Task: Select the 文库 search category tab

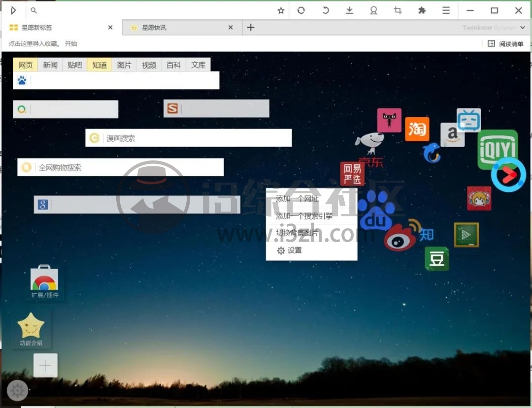Action: coord(198,65)
